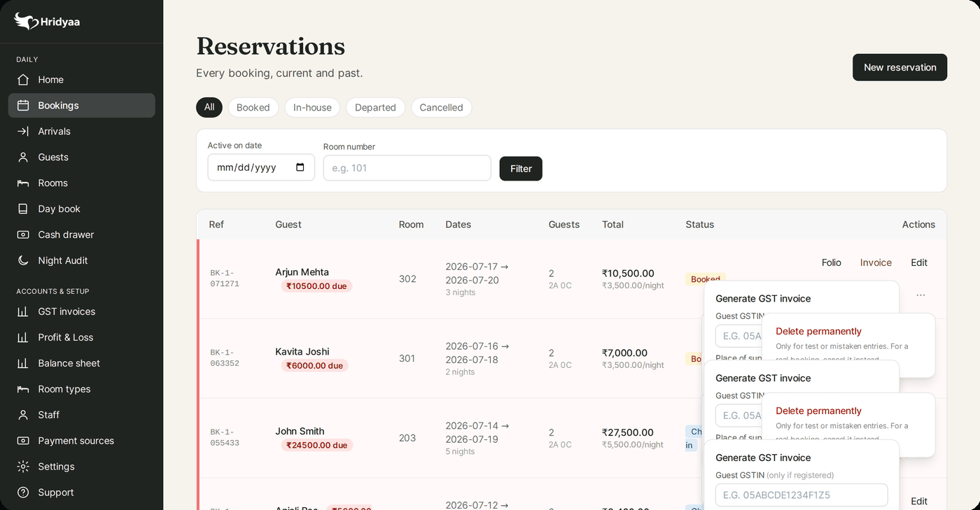Click the Home house icon in sidebar

pos(23,80)
